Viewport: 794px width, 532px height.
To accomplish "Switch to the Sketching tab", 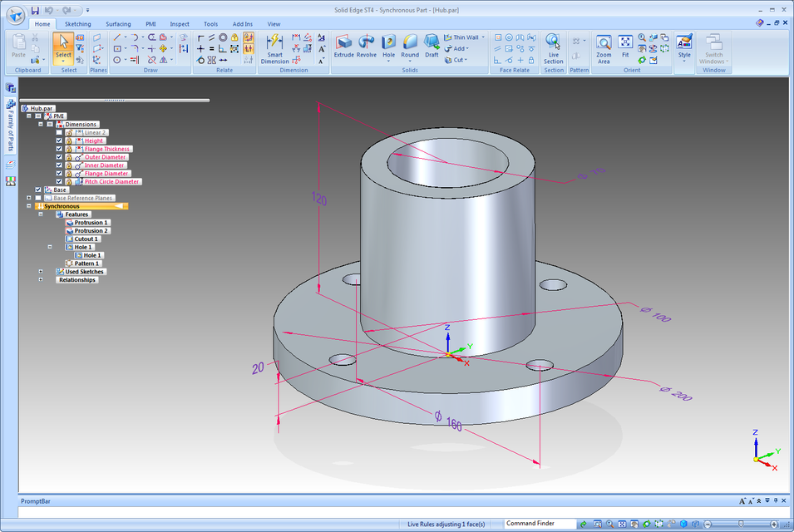I will point(77,24).
